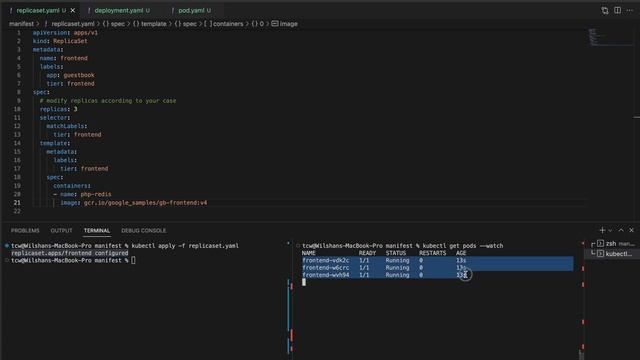
Task: Select the TERMINAL panel tab
Action: (x=97, y=231)
